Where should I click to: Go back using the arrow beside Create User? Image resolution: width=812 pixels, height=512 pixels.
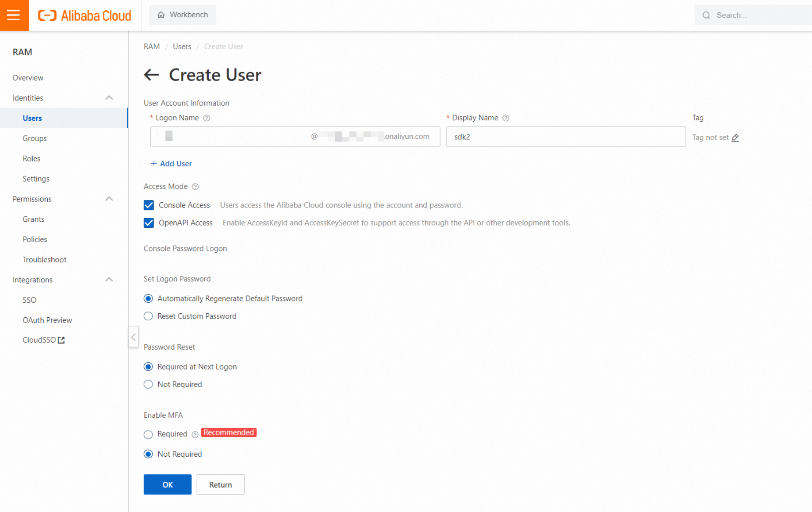(x=151, y=75)
